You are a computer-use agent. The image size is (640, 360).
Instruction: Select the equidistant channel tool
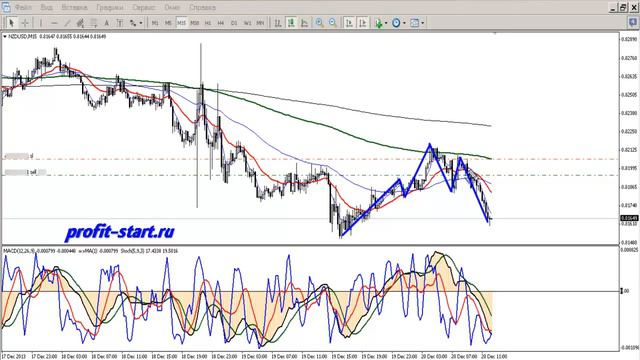(x=80, y=23)
